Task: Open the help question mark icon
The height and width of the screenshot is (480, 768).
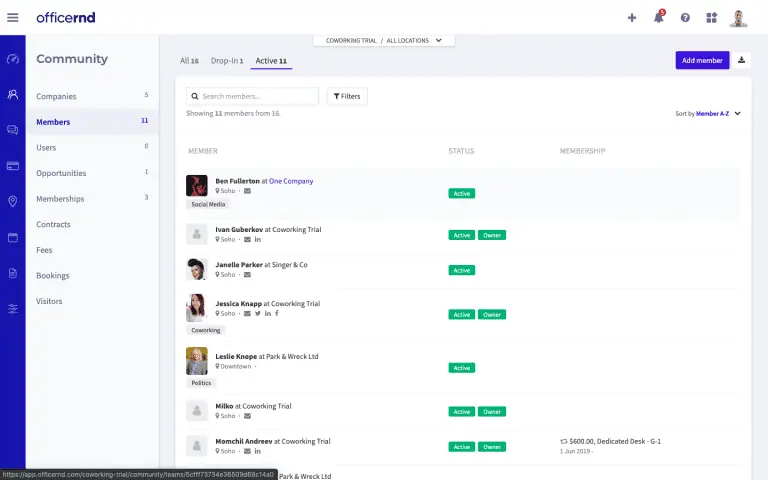Action: (x=685, y=17)
